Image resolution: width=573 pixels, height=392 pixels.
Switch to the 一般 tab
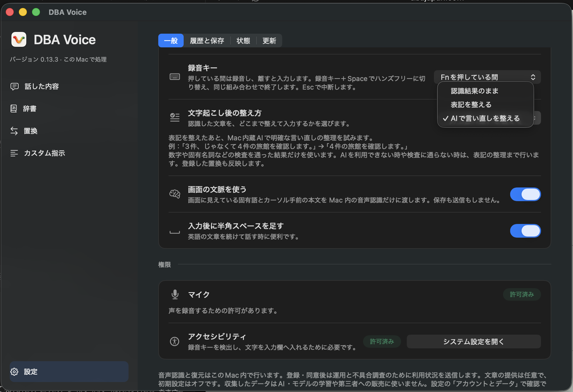click(171, 41)
